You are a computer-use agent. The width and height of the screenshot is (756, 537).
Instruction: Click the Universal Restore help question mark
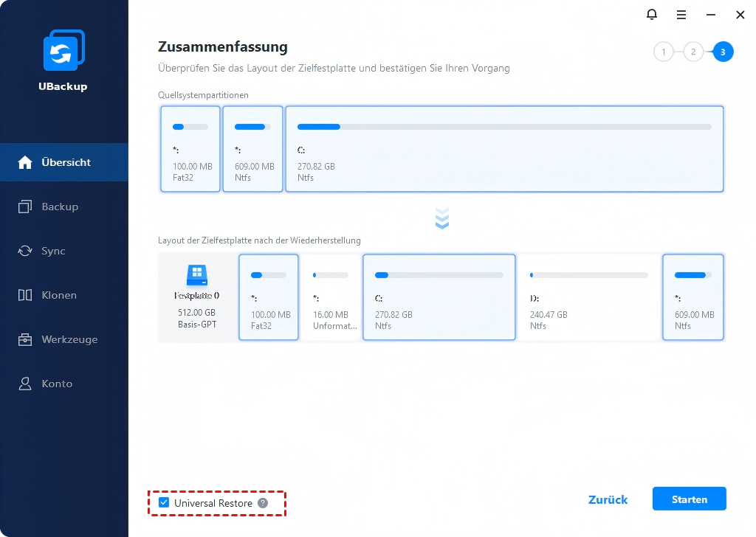click(x=262, y=503)
